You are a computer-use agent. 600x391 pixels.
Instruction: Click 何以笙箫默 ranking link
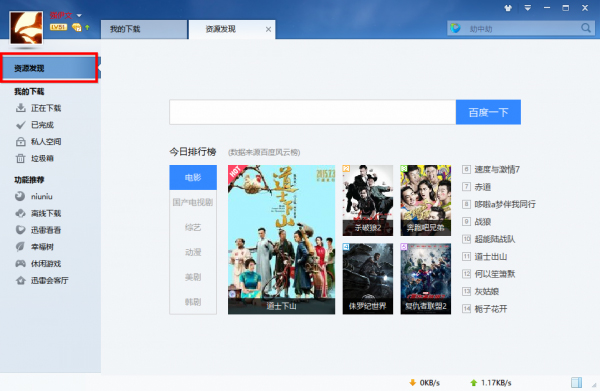(x=495, y=274)
